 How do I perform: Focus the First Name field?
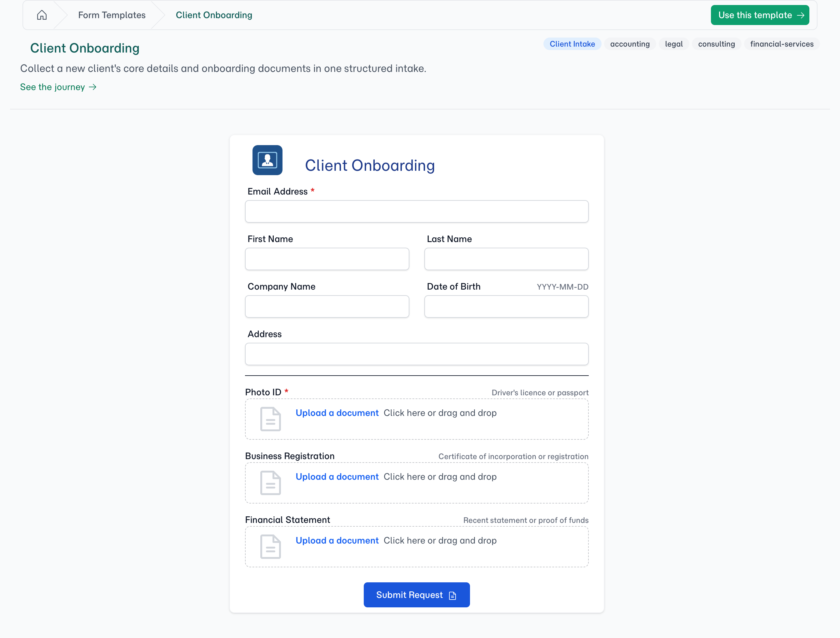pyautogui.click(x=327, y=259)
